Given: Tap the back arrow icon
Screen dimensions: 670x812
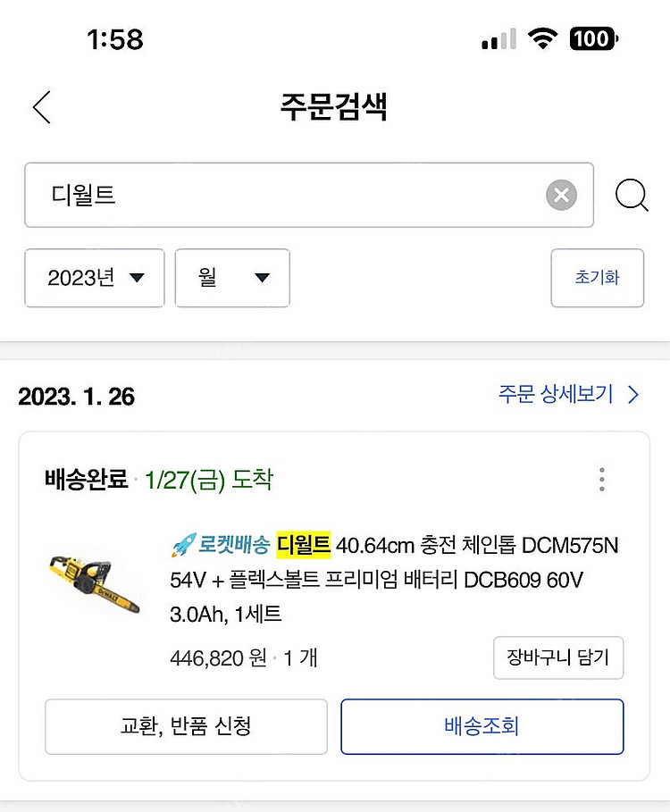Looking at the screenshot, I should pyautogui.click(x=41, y=107).
